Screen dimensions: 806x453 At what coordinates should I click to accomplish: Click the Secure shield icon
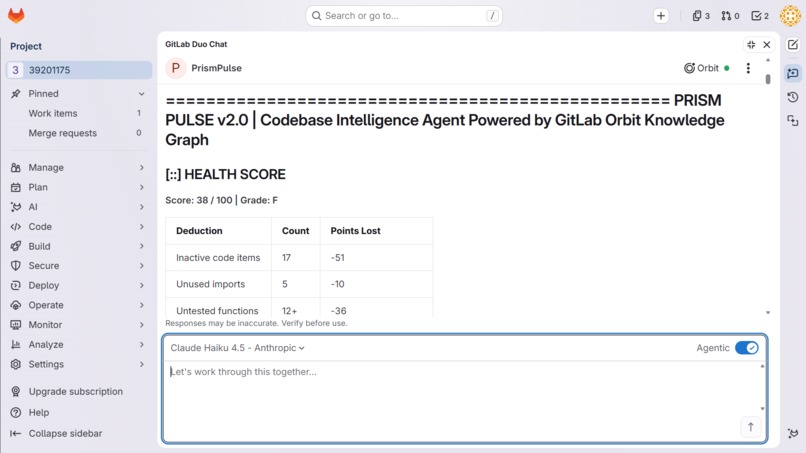click(x=16, y=266)
